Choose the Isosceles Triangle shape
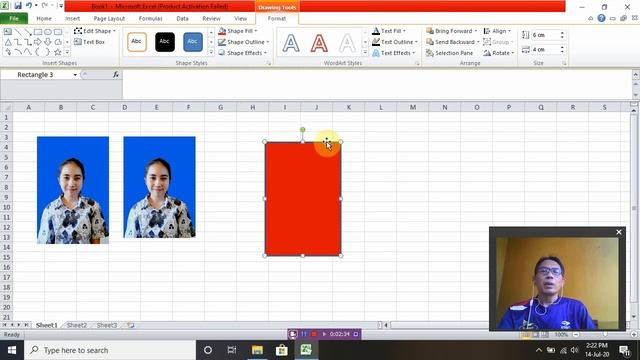Viewport: 640px width, 360px height. pyautogui.click(x=8, y=42)
